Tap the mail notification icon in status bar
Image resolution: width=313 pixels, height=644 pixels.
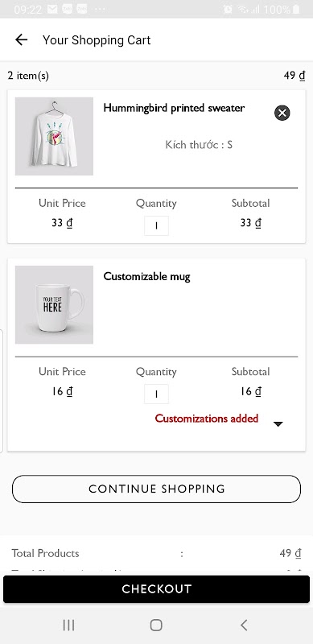coord(52,9)
